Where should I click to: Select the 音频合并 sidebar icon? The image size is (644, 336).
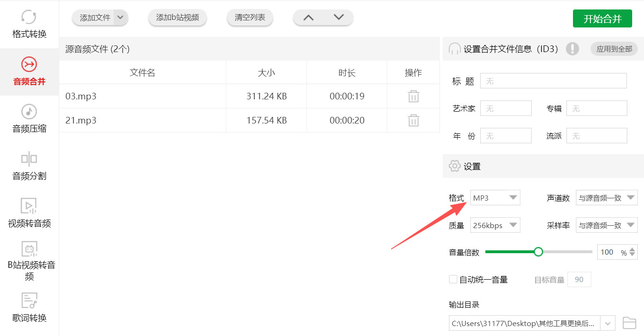29,72
